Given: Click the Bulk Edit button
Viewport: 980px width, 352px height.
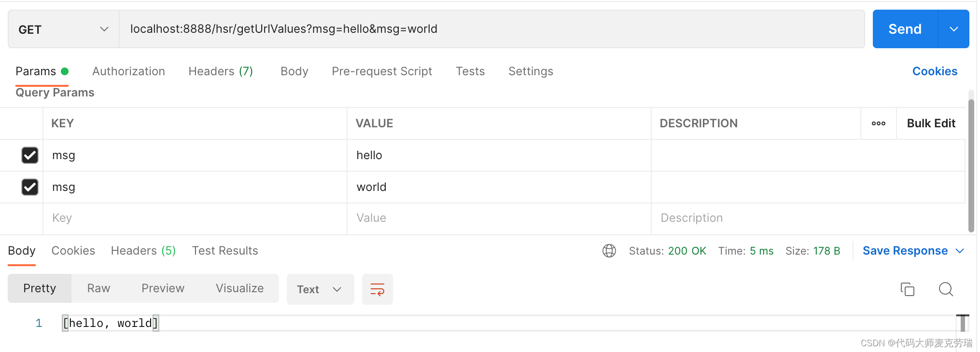Looking at the screenshot, I should (931, 123).
